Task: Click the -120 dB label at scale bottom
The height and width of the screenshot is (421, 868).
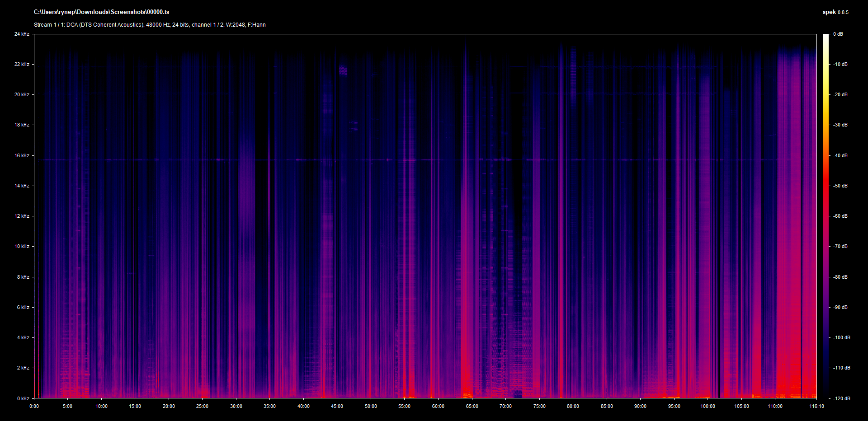Action: click(x=841, y=398)
